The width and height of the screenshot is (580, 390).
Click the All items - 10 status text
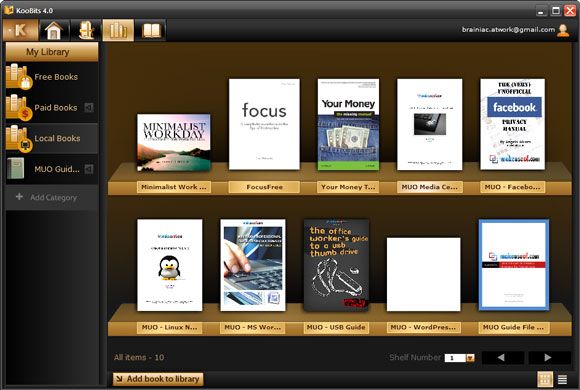139,357
